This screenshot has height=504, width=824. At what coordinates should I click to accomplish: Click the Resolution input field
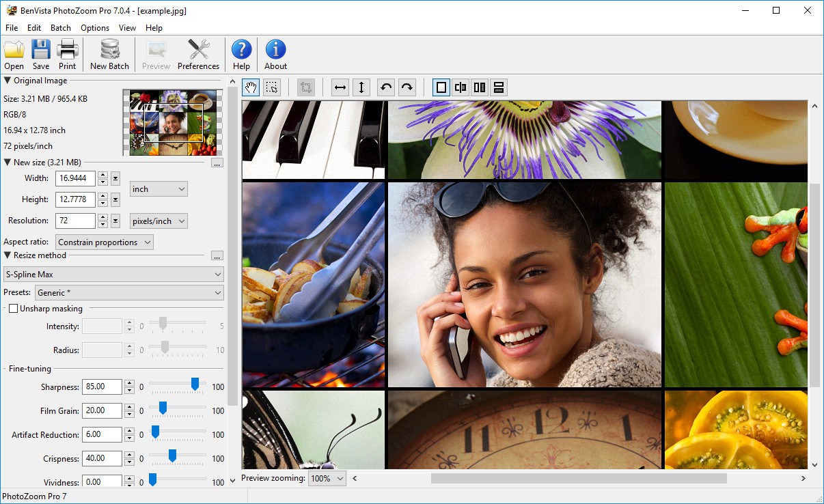click(x=75, y=221)
